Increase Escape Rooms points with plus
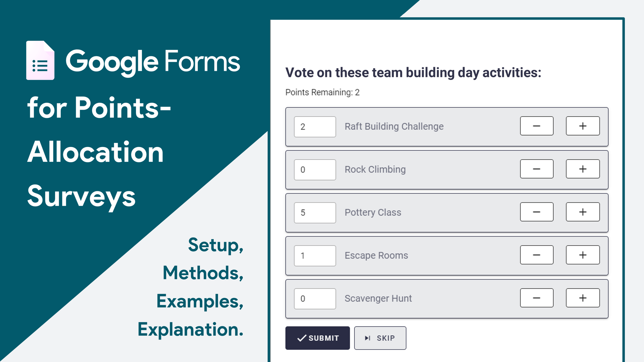Viewport: 644px width, 362px height. click(583, 255)
